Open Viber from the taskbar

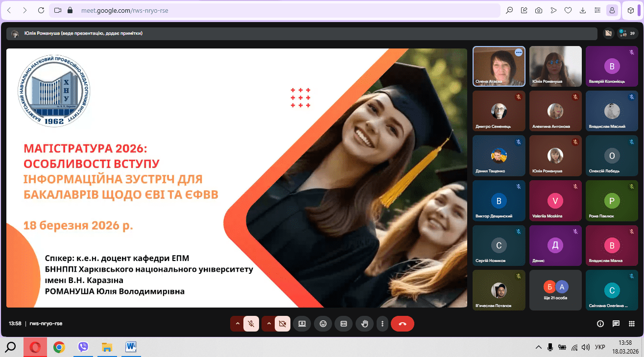click(x=83, y=347)
